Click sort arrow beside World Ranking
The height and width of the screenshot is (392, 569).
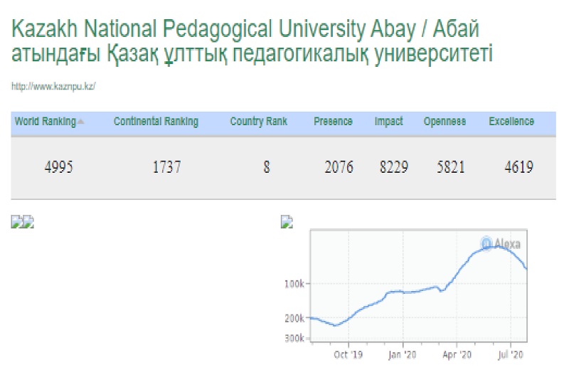click(80, 122)
